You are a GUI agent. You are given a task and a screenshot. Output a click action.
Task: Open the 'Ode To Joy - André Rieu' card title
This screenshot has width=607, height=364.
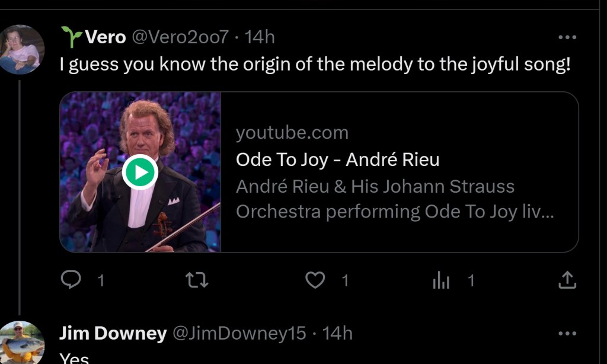click(337, 159)
